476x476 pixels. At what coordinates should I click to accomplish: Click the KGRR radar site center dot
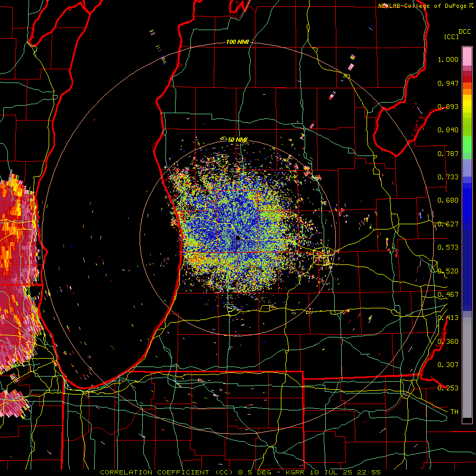tap(237, 238)
